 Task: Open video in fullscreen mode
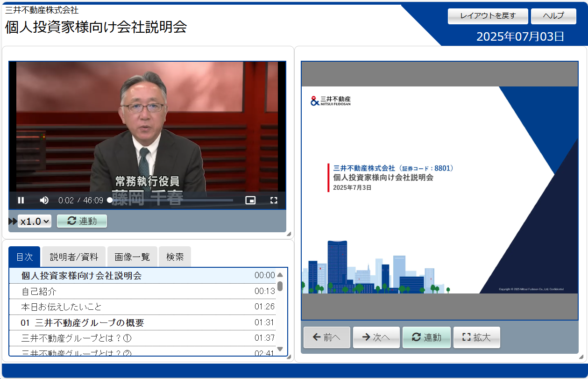(274, 200)
